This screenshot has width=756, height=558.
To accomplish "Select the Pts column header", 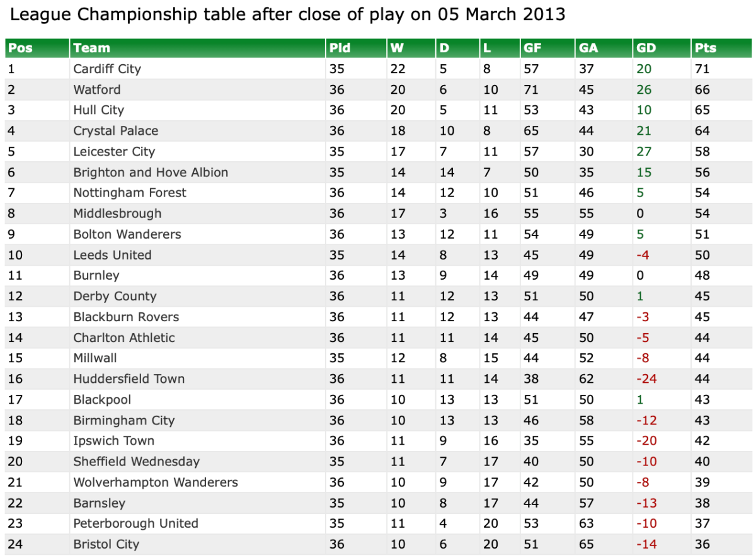I will (x=705, y=48).
